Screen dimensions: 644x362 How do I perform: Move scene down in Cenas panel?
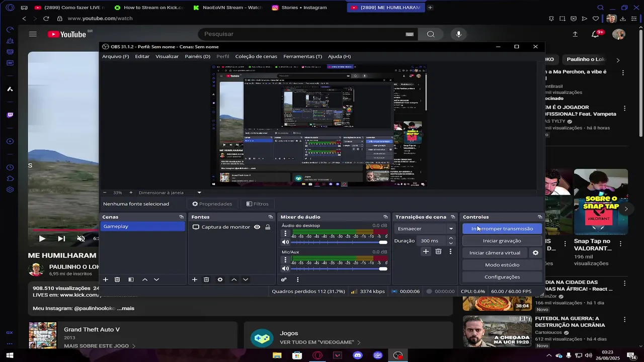coord(156,280)
